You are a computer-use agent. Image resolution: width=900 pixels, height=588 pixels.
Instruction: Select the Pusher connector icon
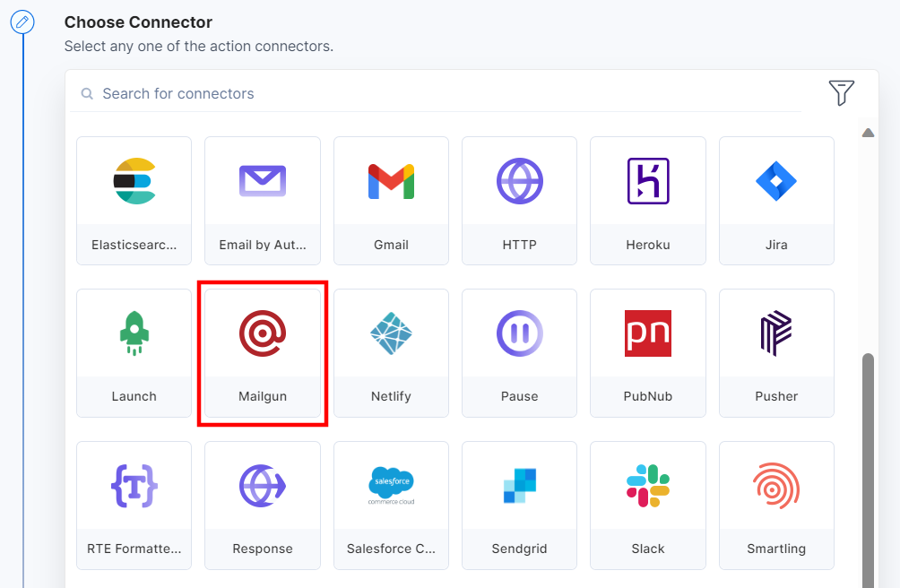pos(776,333)
